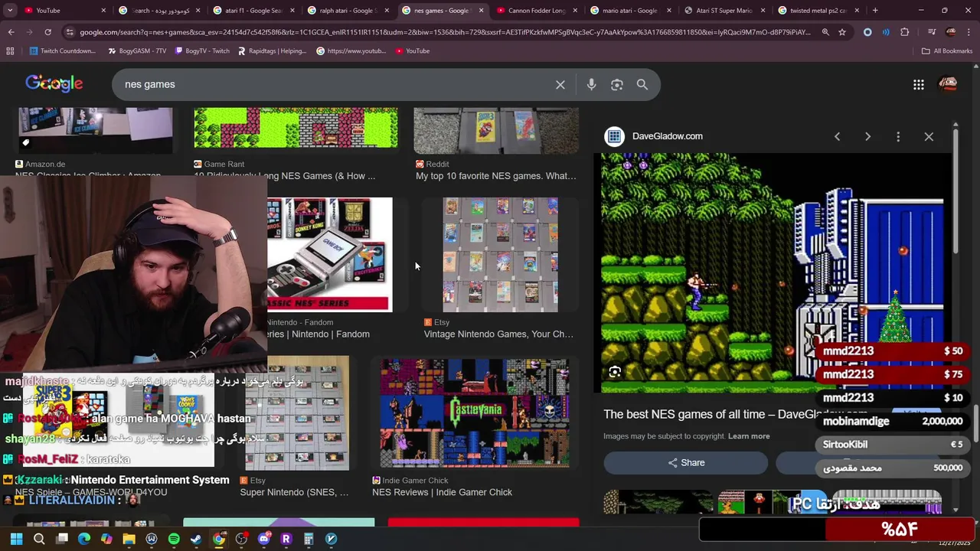
Task: Open OBS Studio from the taskbar
Action: 241,539
